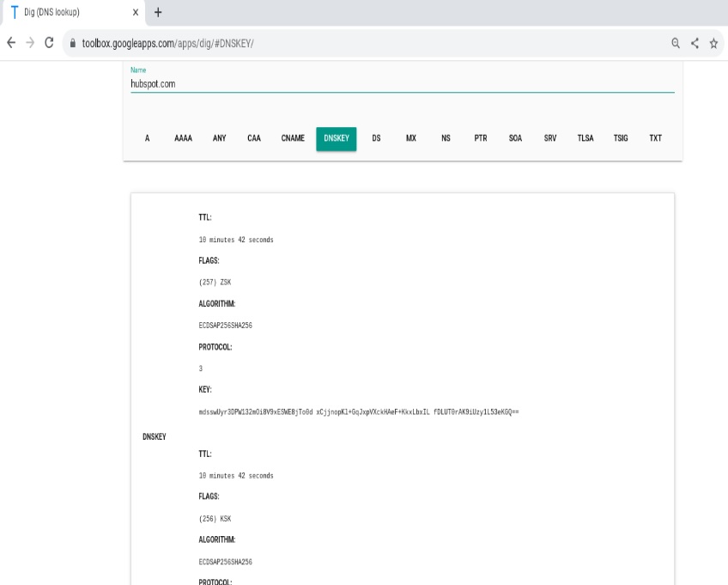Click the zoom magnifier icon in address bar
728x585 pixels.
676,43
